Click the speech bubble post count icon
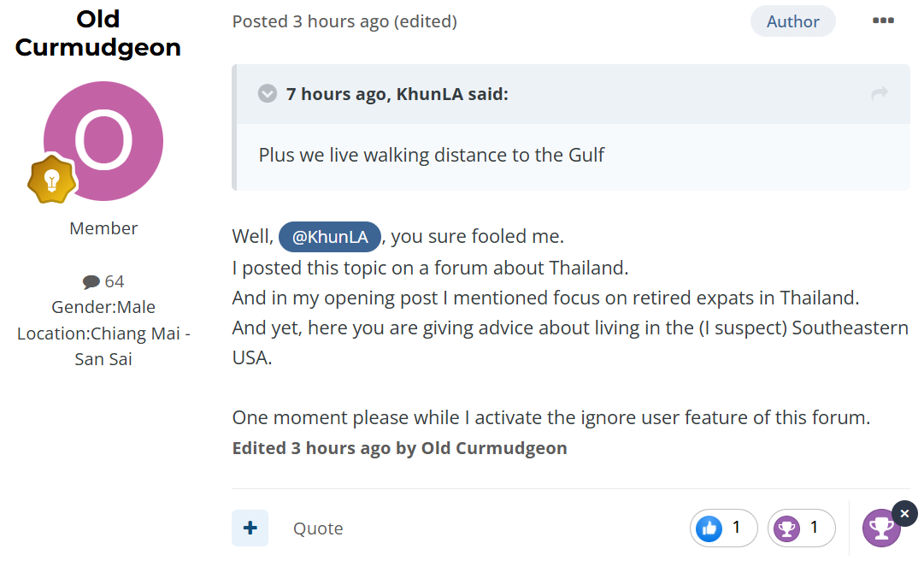Viewport: 924px width, 561px height. point(91,281)
